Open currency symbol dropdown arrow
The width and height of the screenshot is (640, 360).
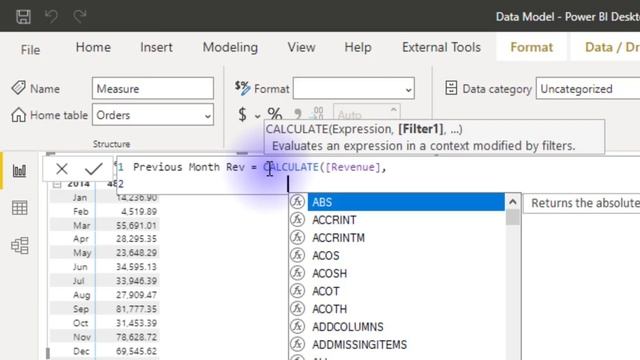257,116
